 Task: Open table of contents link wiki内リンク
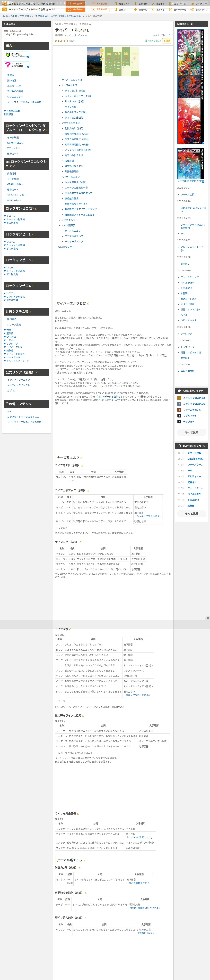click(65, 247)
